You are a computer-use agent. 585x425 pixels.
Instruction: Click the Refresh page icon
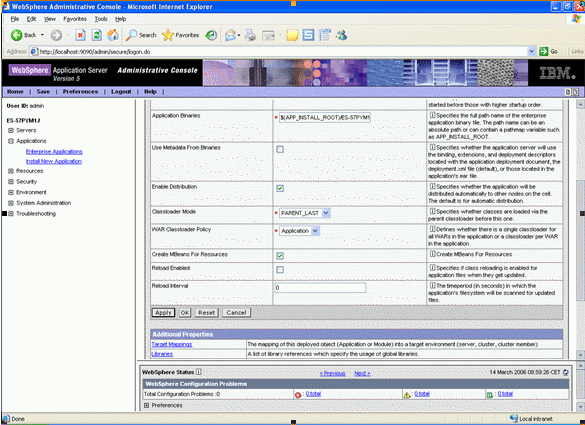pos(97,35)
